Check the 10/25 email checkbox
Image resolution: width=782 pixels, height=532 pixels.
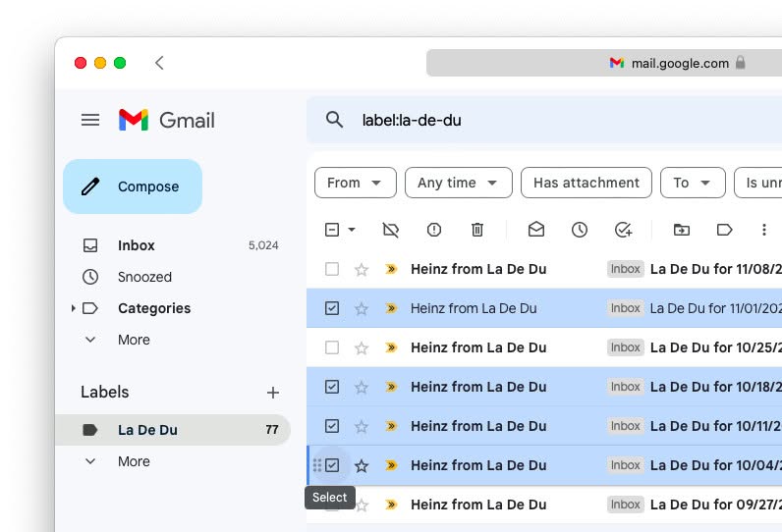tap(332, 347)
